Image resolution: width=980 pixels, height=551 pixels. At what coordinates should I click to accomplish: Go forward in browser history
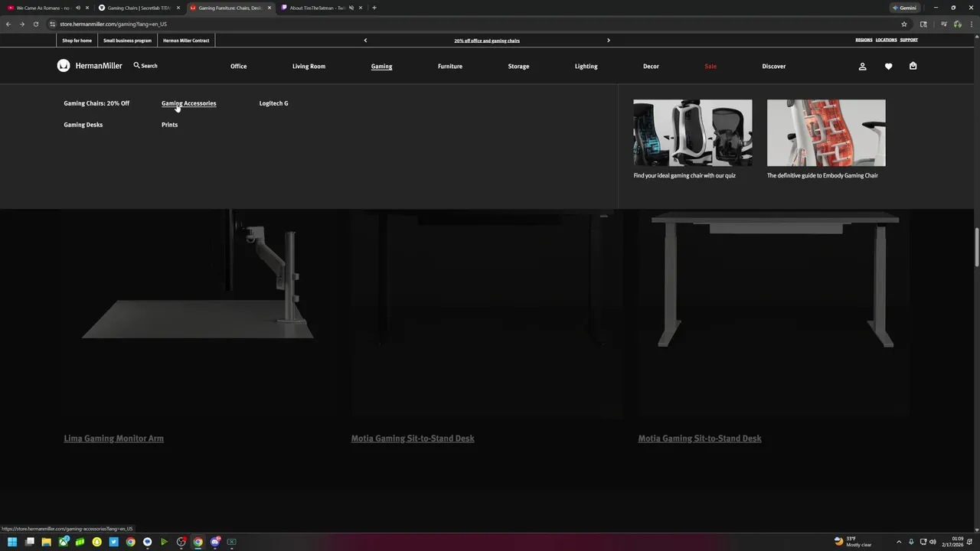[x=21, y=24]
